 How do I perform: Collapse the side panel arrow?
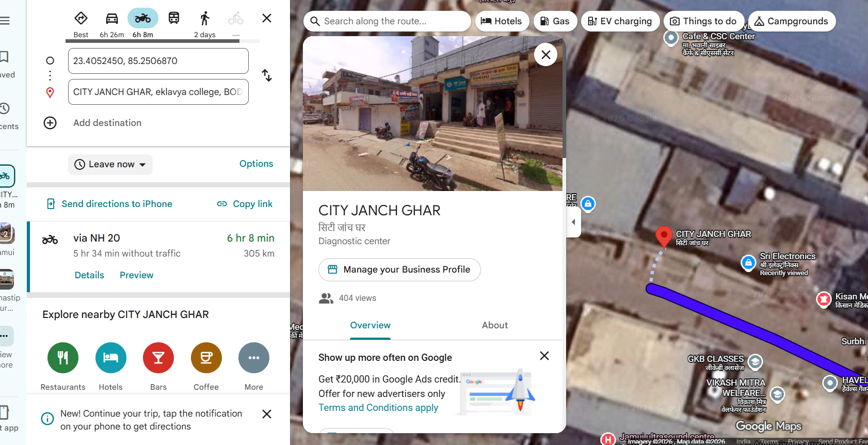coord(573,222)
